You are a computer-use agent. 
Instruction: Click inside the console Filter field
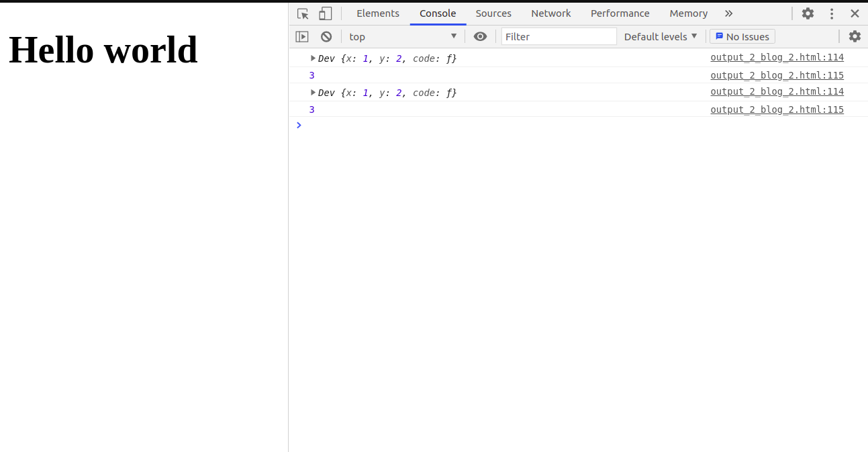point(559,36)
